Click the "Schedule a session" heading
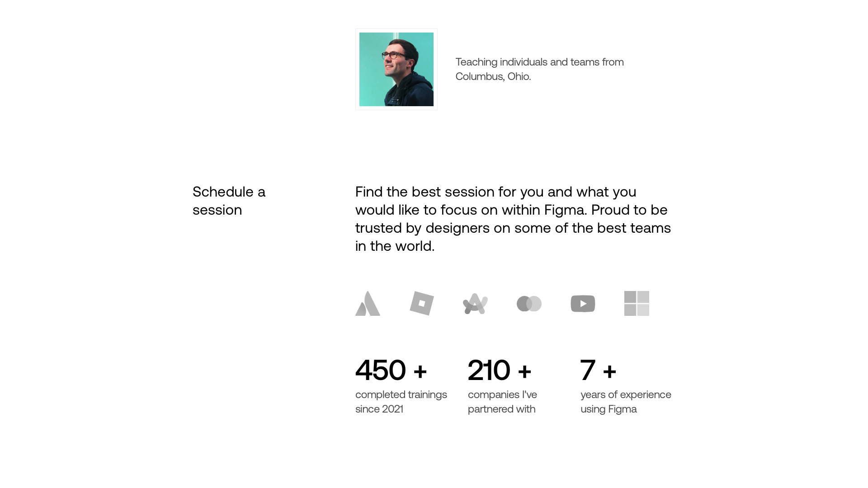The image size is (868, 488). coord(229,201)
